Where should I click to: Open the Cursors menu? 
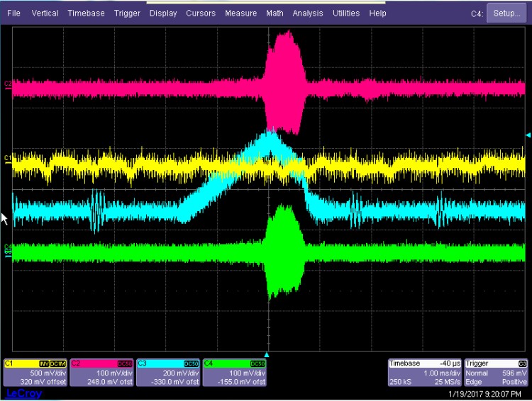click(x=201, y=13)
